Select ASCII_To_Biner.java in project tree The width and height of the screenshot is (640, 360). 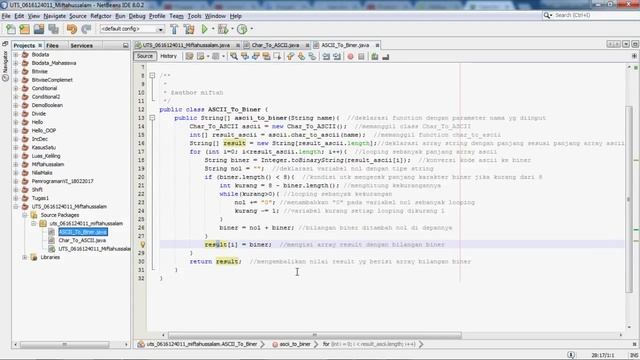coord(82,232)
